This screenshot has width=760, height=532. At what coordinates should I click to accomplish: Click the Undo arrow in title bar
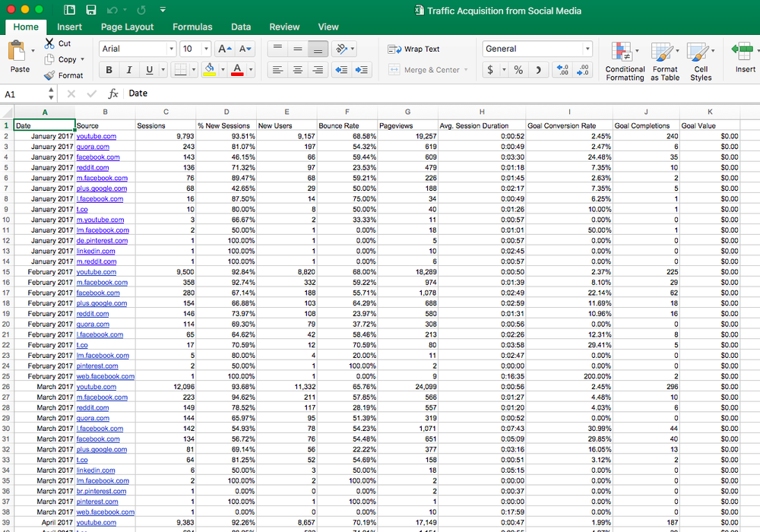pyautogui.click(x=112, y=10)
